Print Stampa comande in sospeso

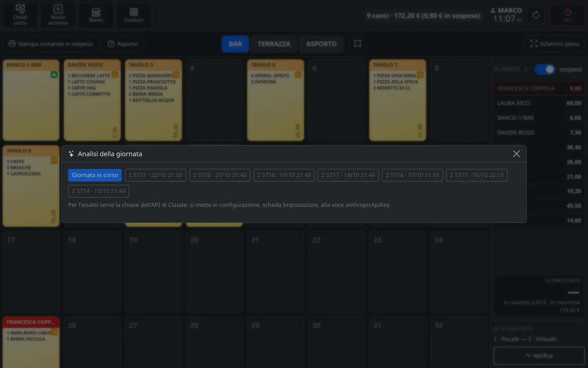tap(51, 44)
